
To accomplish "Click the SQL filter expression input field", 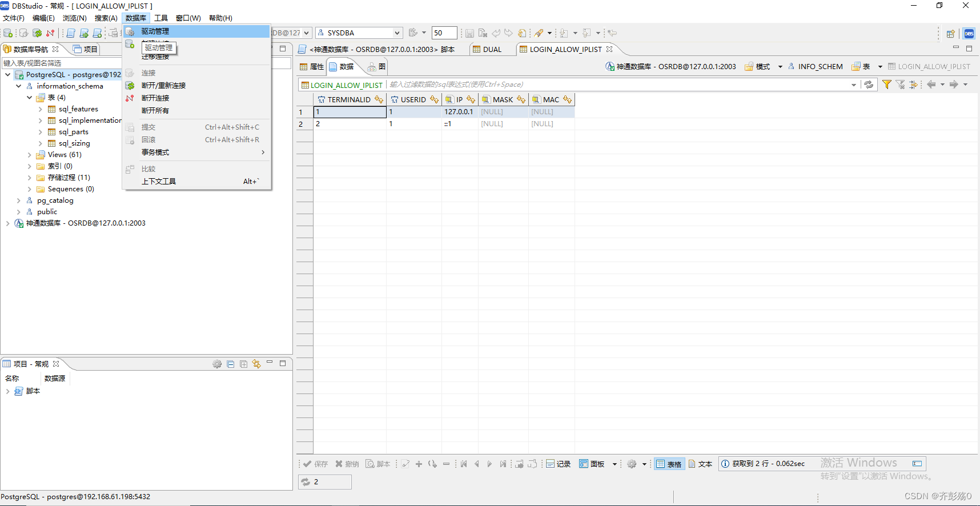I will [620, 85].
